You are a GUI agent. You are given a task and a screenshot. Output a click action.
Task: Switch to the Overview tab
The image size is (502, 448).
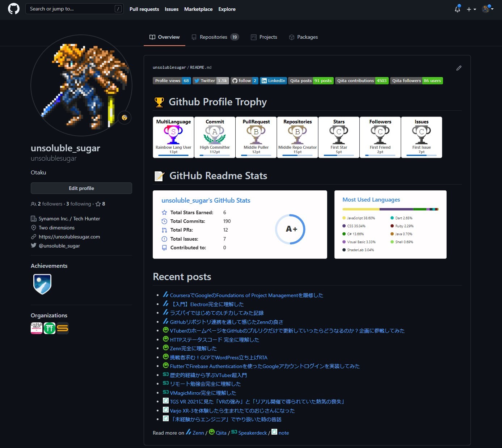(164, 37)
